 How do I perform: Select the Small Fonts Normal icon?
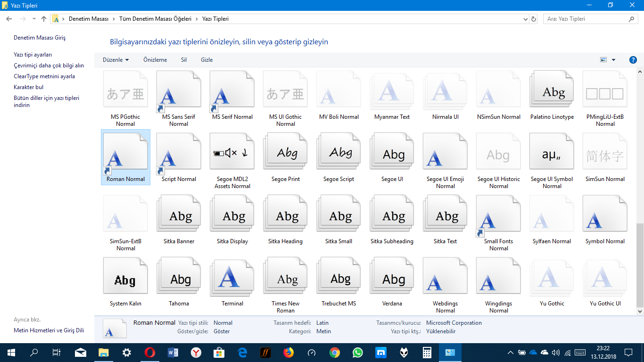click(x=498, y=215)
